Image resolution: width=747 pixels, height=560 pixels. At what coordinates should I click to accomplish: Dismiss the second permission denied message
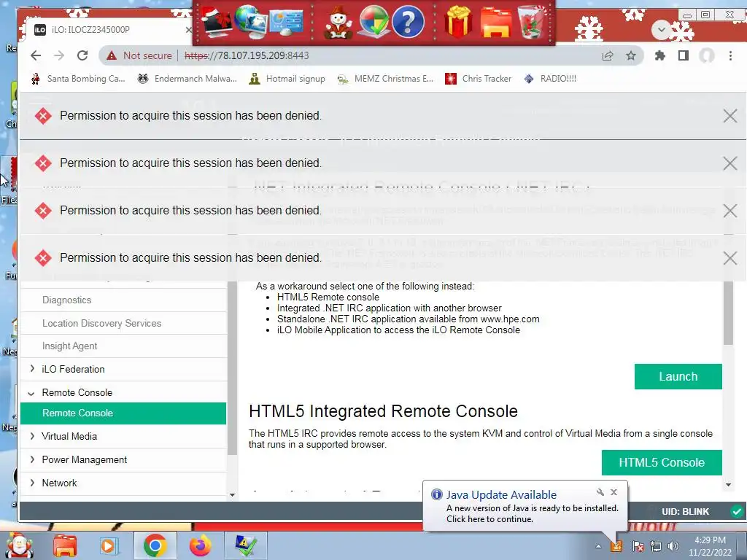pos(729,163)
